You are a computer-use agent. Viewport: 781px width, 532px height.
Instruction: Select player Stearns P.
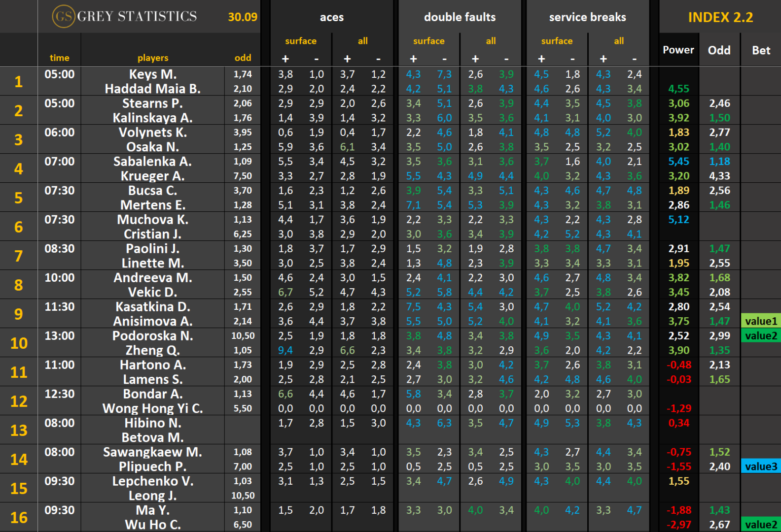pos(153,103)
